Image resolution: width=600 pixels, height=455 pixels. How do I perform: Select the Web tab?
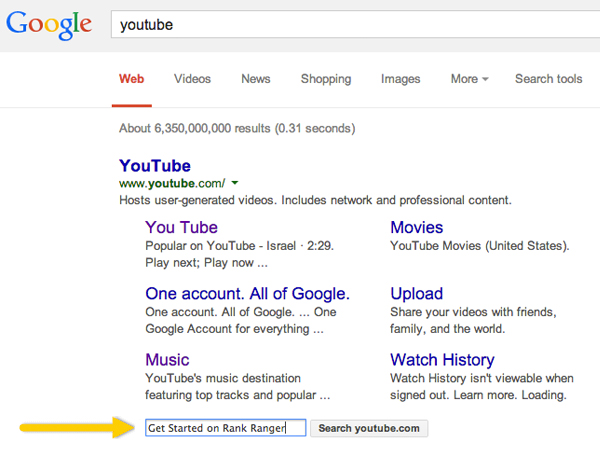coord(131,79)
